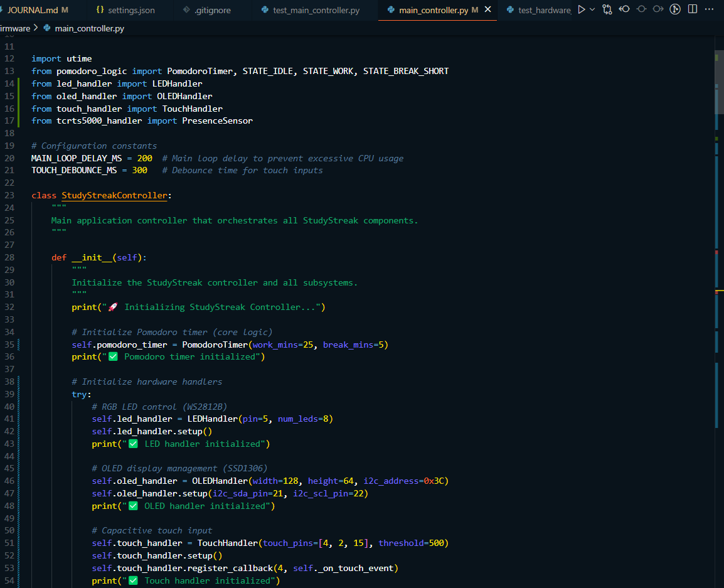Image resolution: width=724 pixels, height=588 pixels.
Task: Click STATE_IDLE on line 13
Action: pyautogui.click(x=267, y=71)
